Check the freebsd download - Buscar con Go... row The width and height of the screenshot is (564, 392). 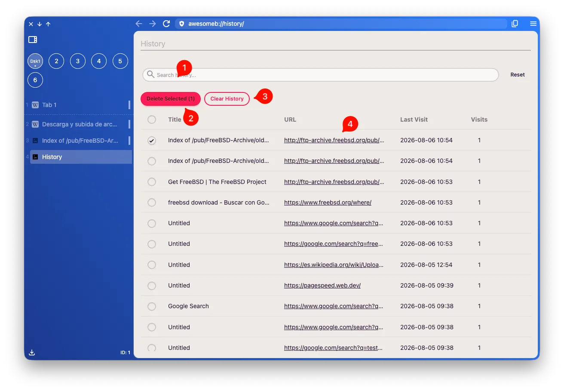coord(152,202)
